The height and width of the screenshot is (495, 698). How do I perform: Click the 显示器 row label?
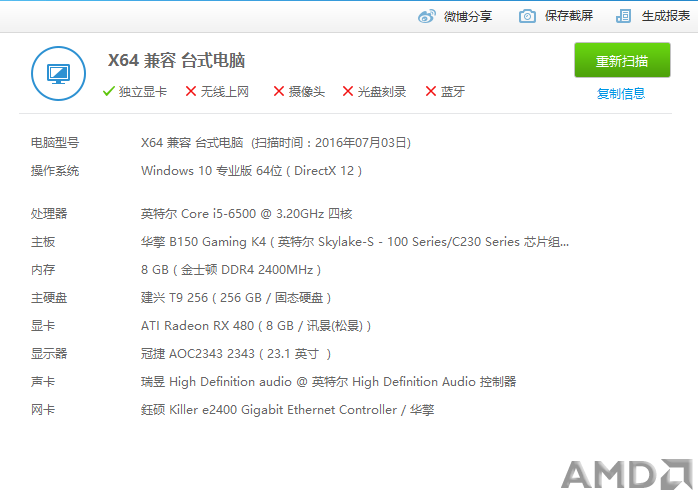point(49,354)
